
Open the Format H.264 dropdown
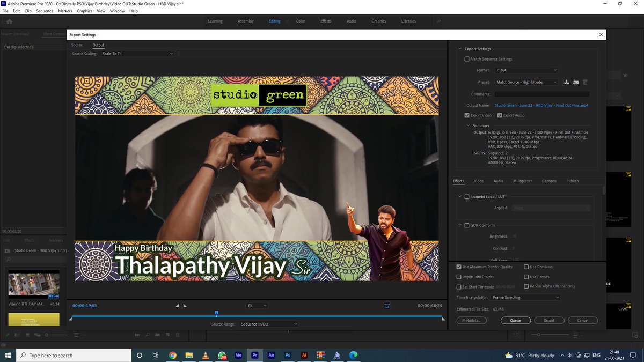pyautogui.click(x=526, y=70)
